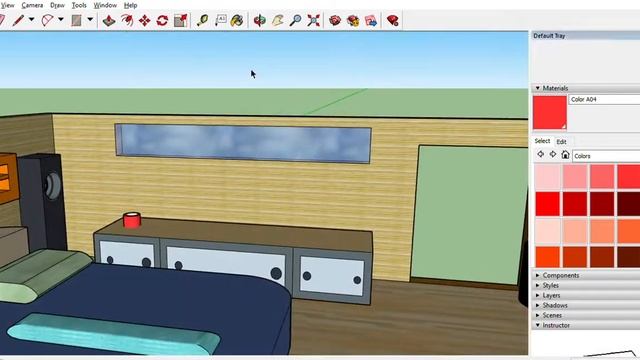Select the Rectangle shape tool
This screenshot has height=360, width=640.
point(76,20)
